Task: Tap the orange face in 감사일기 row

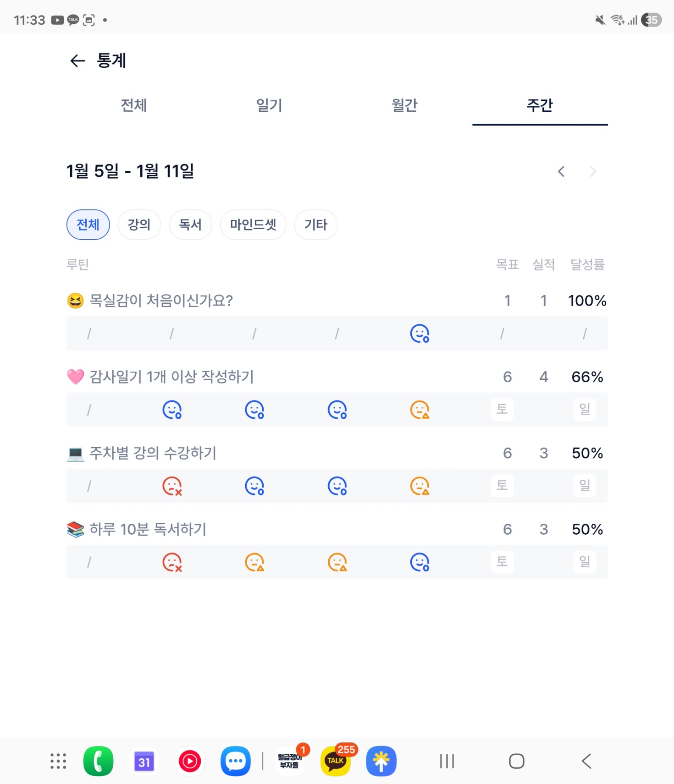Action: tap(419, 410)
